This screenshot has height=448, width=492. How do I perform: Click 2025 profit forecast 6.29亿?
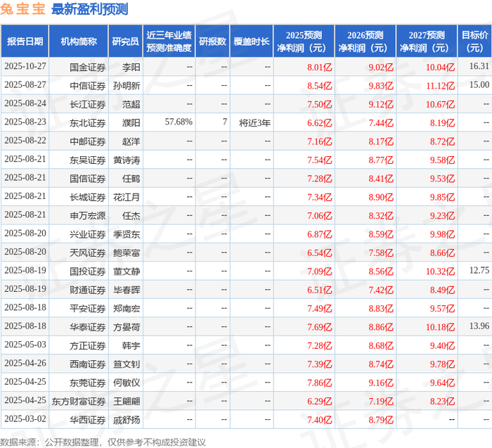tap(319, 401)
